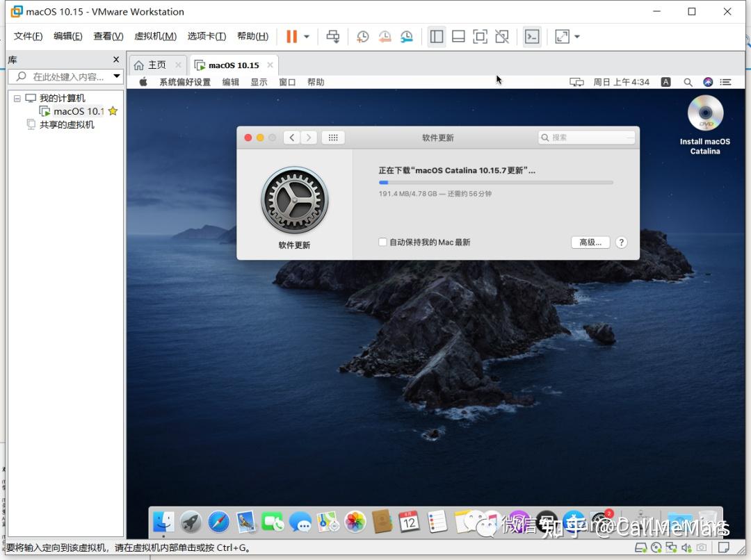Open Maps from the Dock
This screenshot has height=560, width=751.
click(328, 522)
